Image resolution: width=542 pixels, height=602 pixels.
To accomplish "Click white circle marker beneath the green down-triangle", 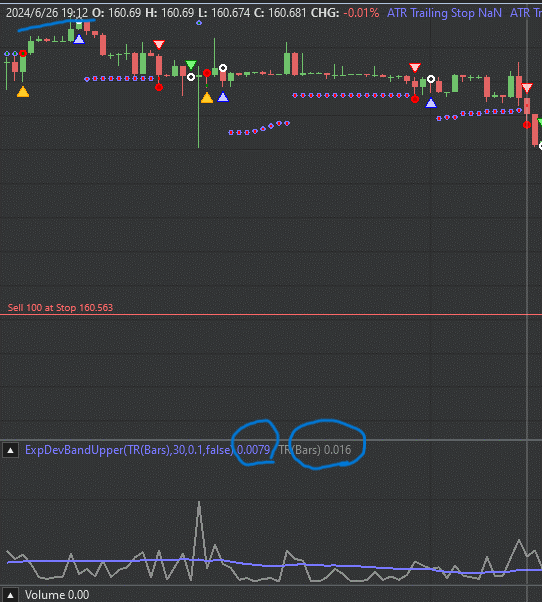I will coord(191,77).
